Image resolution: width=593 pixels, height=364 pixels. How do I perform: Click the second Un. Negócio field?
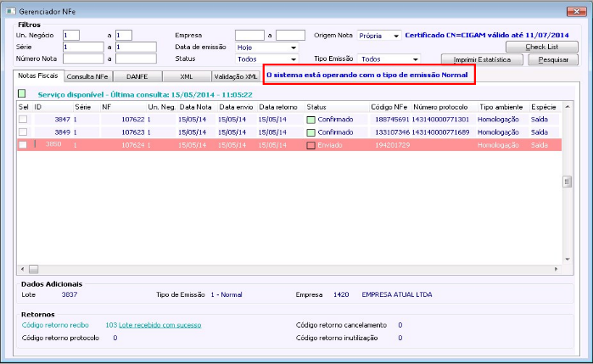coord(124,36)
